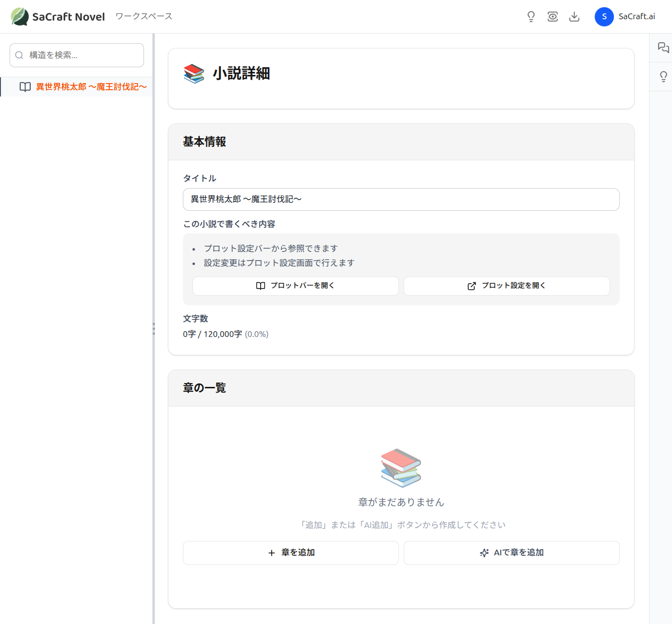Click the novel title input field

401,199
